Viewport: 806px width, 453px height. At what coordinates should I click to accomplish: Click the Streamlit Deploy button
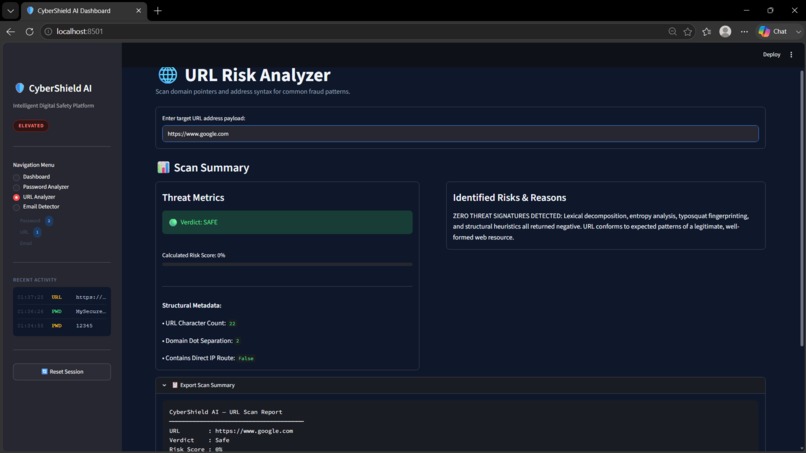771,55
